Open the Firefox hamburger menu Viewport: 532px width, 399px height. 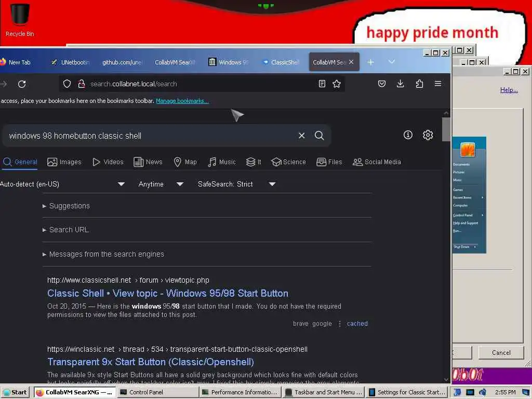pos(438,84)
